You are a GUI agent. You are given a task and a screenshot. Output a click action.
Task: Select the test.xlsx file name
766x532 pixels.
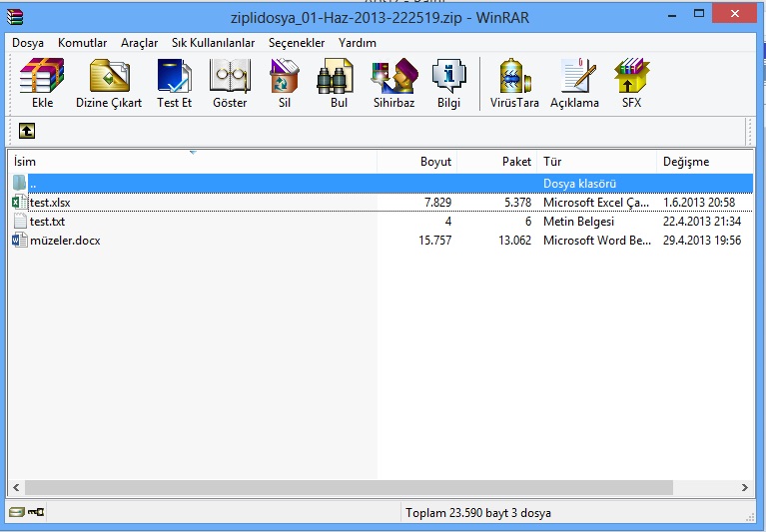50,202
